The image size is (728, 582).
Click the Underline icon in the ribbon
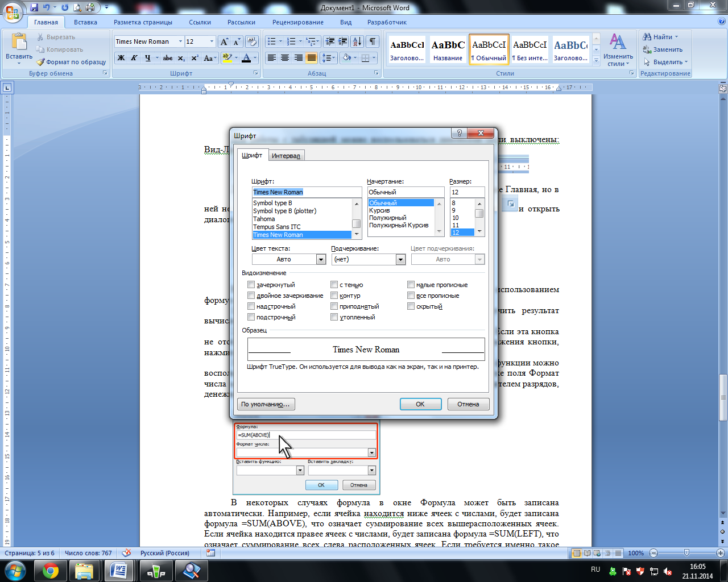(x=148, y=58)
